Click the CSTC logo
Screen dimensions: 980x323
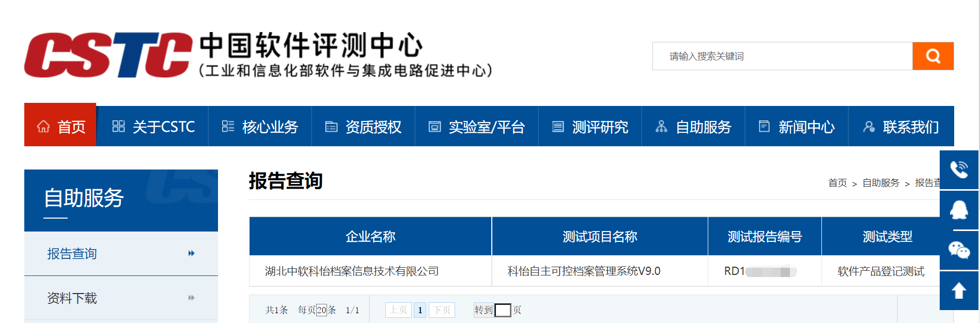[108, 55]
